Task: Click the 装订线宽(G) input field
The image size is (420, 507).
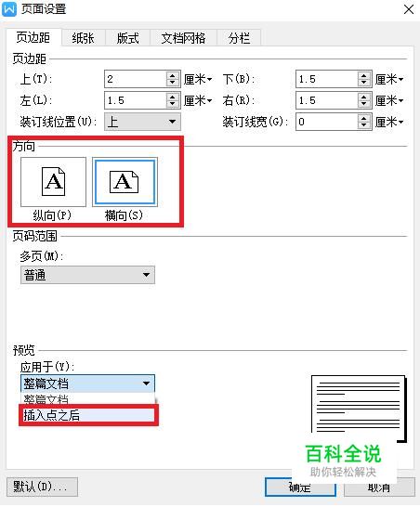Action: point(326,122)
